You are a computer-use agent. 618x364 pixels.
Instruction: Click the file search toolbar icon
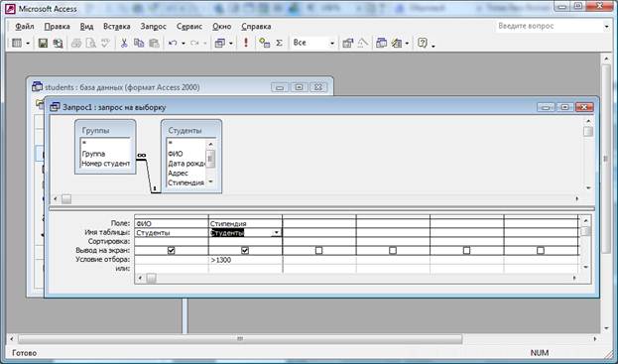pos(58,43)
